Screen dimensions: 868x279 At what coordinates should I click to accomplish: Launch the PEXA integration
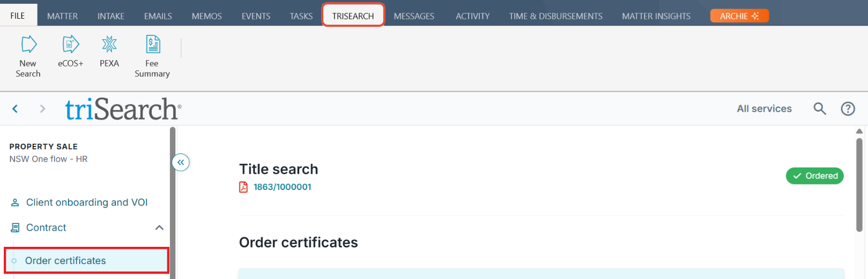point(109,45)
